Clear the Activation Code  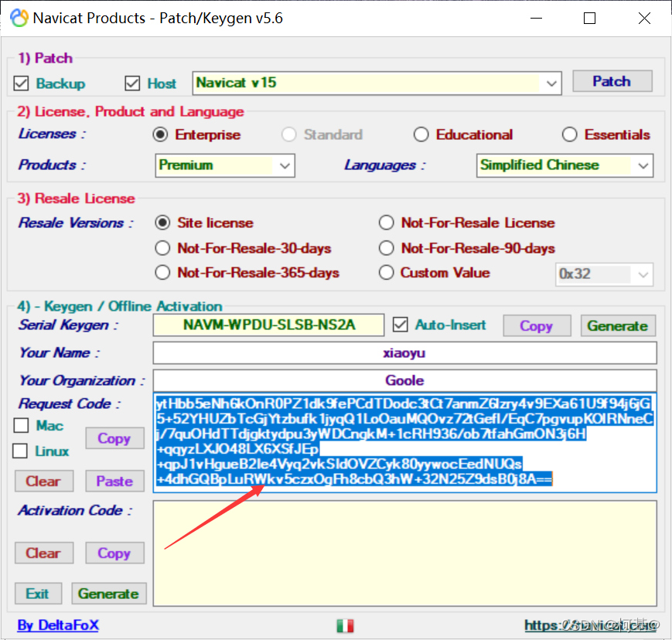click(44, 553)
